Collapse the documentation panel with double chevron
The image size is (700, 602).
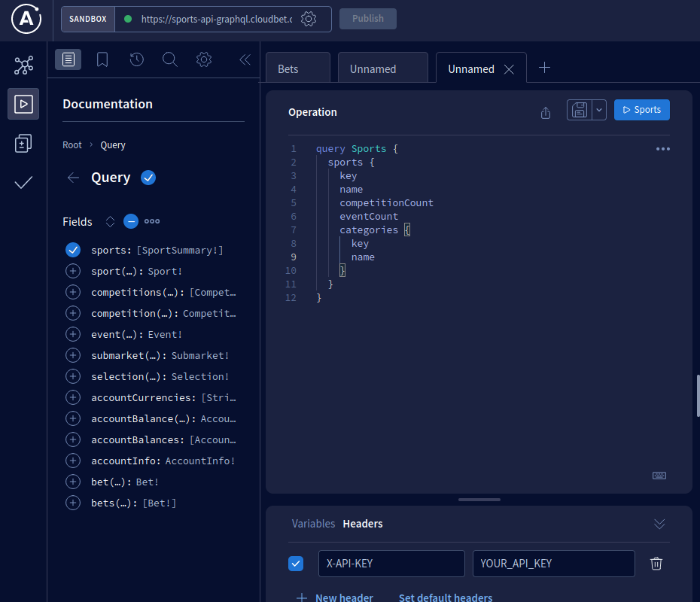coord(245,59)
